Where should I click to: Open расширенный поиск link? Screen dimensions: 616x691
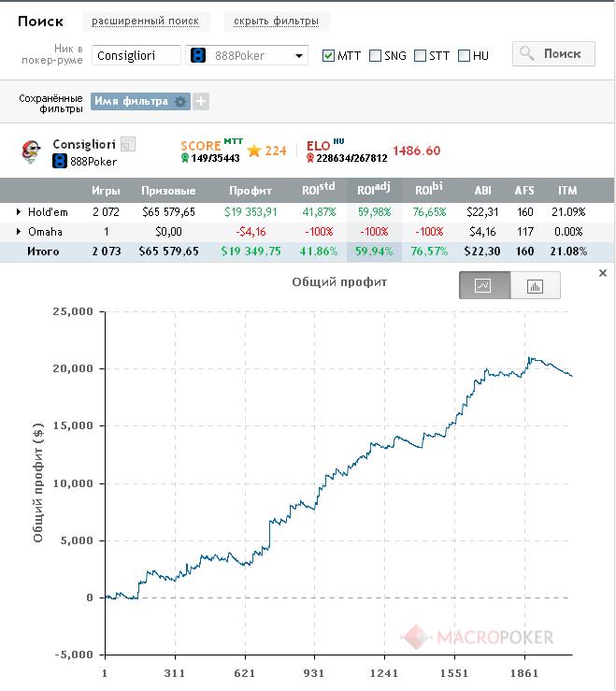click(x=145, y=21)
